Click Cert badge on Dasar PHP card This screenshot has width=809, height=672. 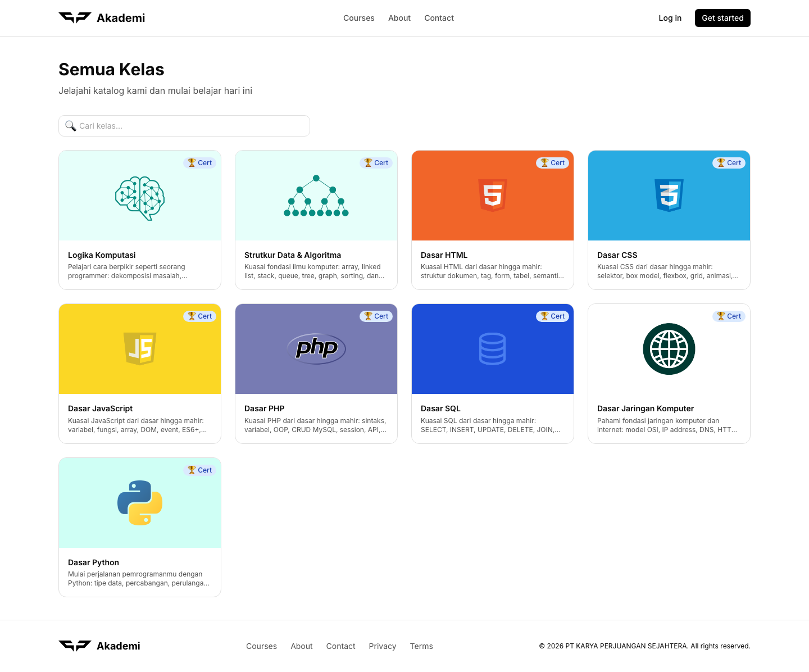[x=376, y=316]
